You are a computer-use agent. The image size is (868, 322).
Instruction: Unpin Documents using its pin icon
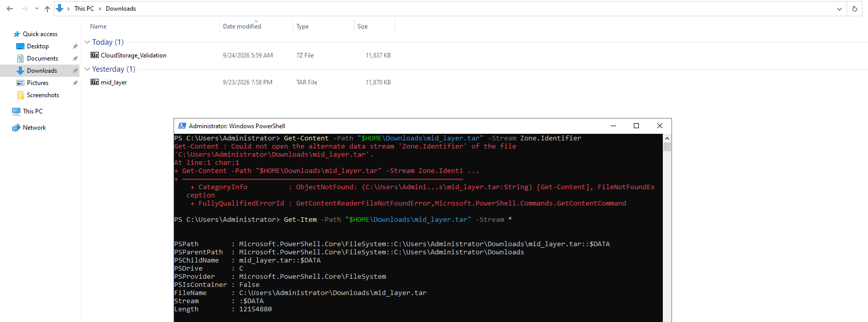75,58
